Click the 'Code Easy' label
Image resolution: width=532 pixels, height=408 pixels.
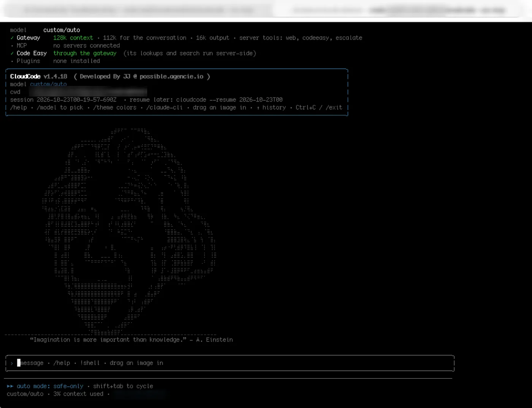coord(32,54)
